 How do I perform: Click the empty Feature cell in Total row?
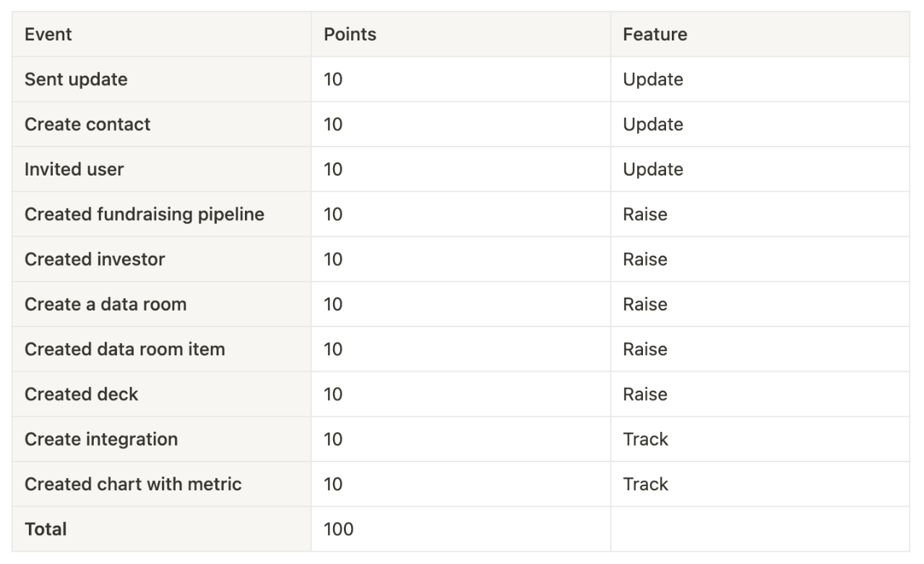760,529
